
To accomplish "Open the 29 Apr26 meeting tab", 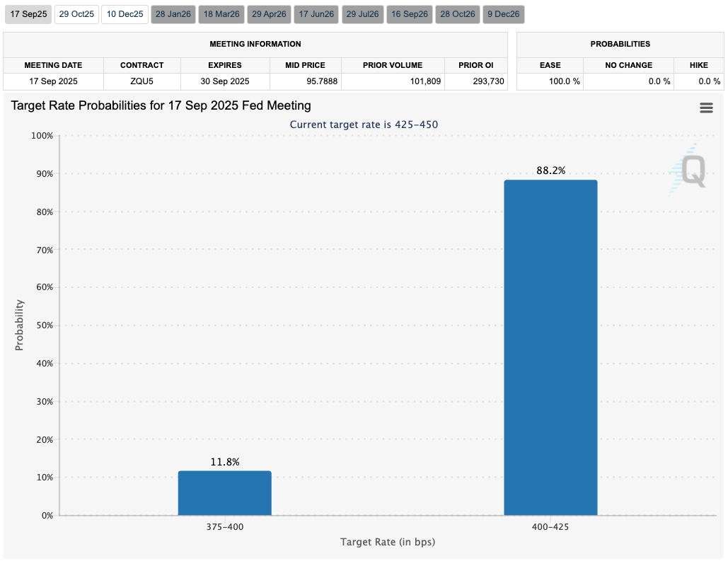I will click(x=270, y=14).
